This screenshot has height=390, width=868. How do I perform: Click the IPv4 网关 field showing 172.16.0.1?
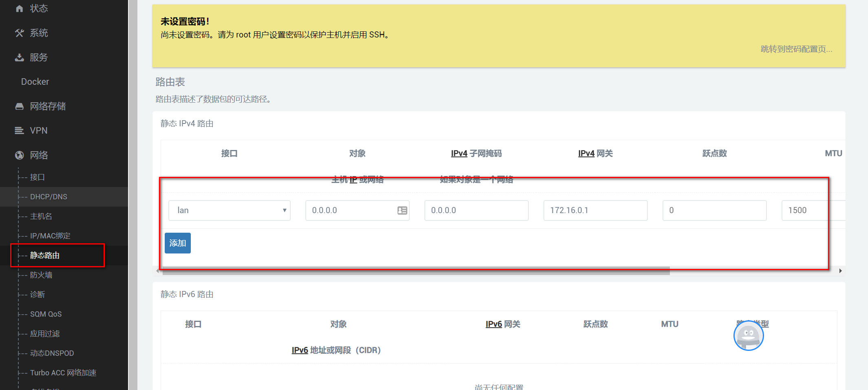coord(595,210)
